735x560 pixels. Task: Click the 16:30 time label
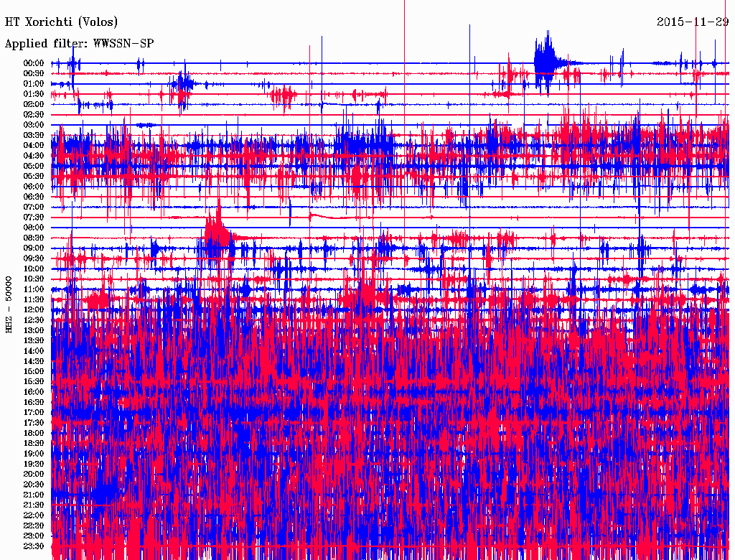(x=34, y=403)
